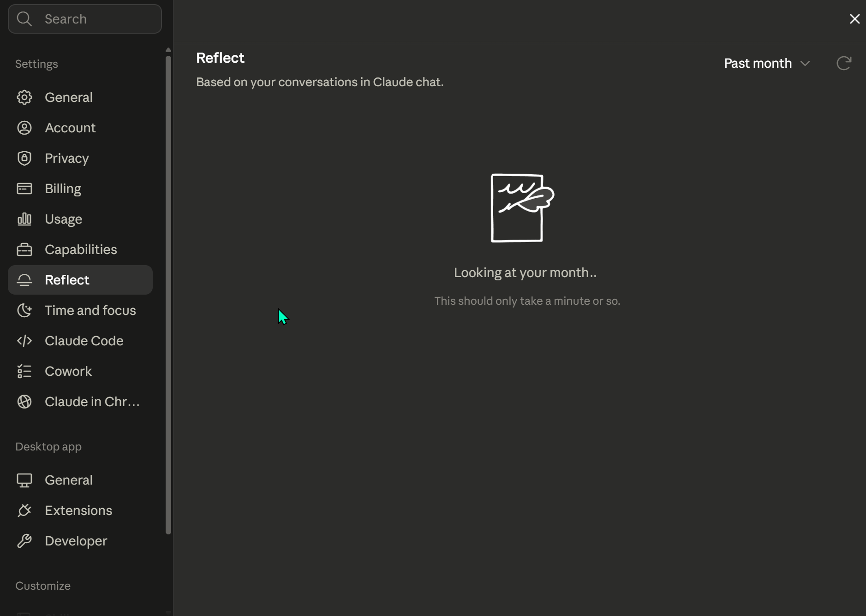Click the chevron next to Past month
Viewport: 866px width, 616px height.
pyautogui.click(x=805, y=64)
